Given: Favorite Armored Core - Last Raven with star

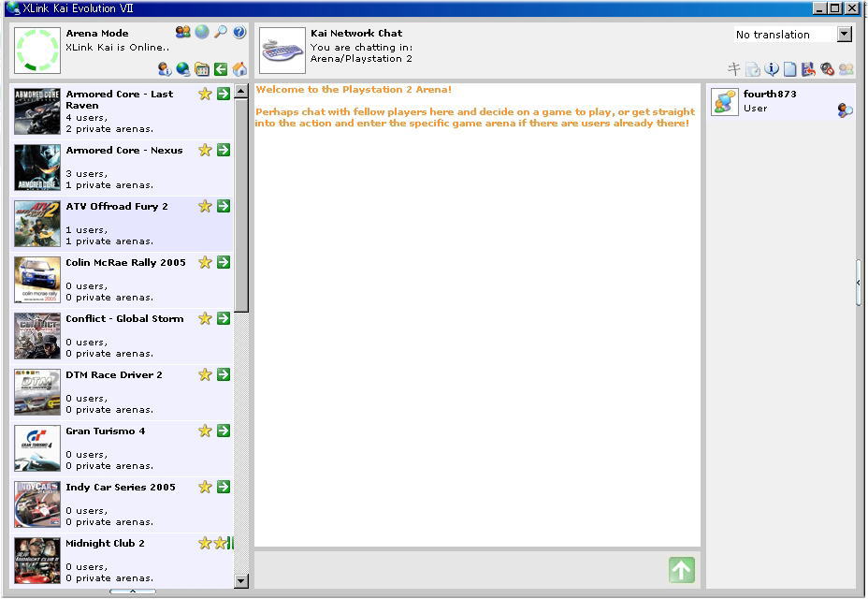Looking at the screenshot, I should tap(205, 94).
